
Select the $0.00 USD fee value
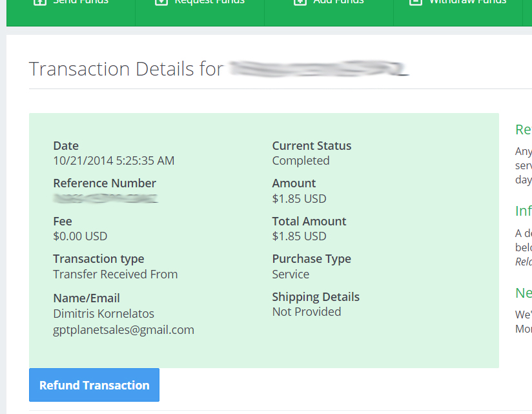tap(80, 236)
